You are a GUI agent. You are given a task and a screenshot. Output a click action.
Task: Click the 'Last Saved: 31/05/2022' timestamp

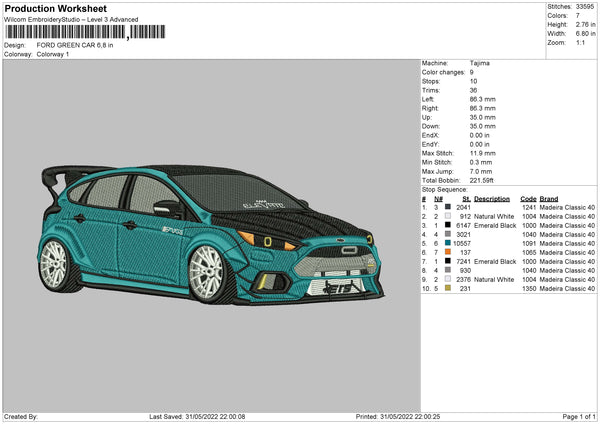[x=197, y=416]
